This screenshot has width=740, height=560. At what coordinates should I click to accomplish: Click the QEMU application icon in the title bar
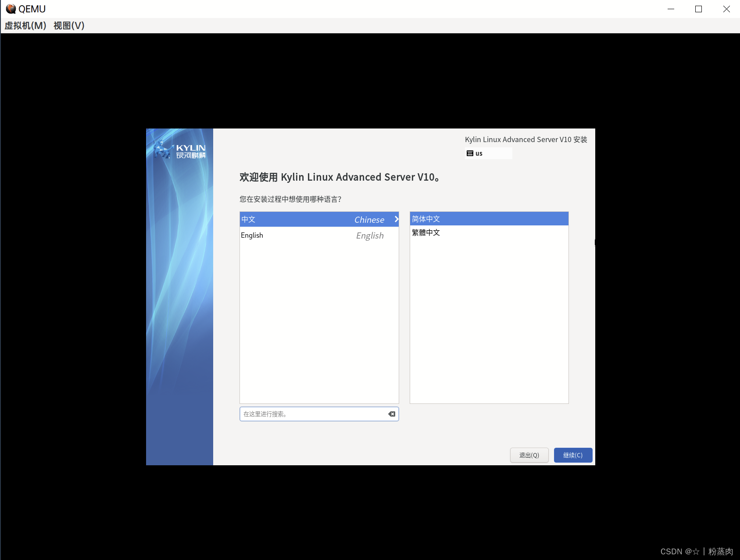[x=11, y=9]
